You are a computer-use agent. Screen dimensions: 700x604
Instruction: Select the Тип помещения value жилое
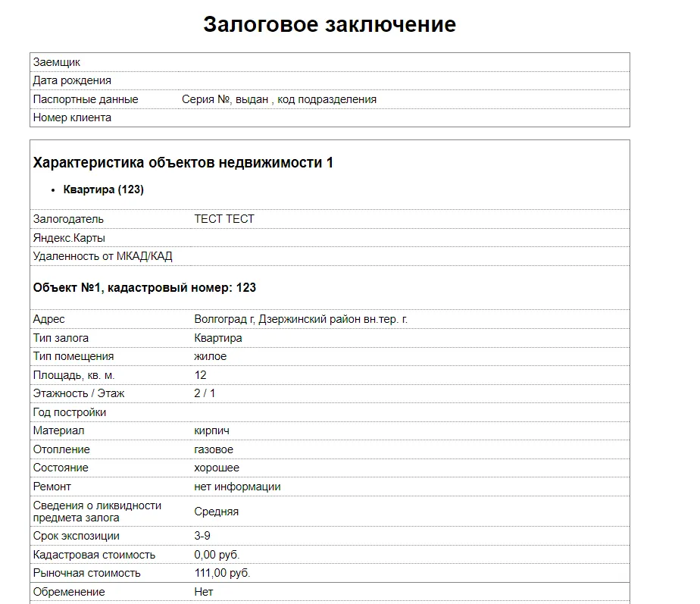(x=210, y=356)
